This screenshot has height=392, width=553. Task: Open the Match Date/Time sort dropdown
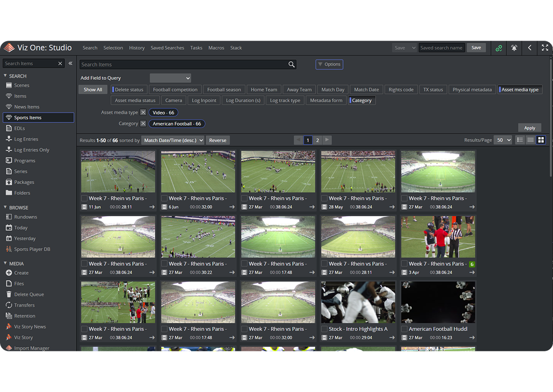(174, 140)
